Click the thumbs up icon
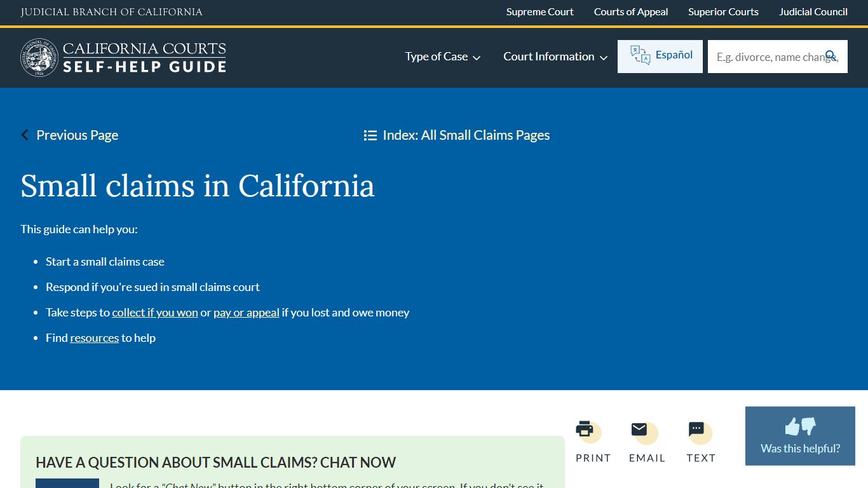868x488 pixels. [792, 426]
